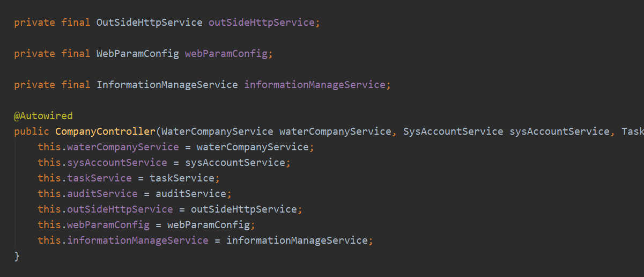Screen dimensions: 644x277
Task: Click the OutSideHttpService type in field declaration
Action: coord(149,23)
